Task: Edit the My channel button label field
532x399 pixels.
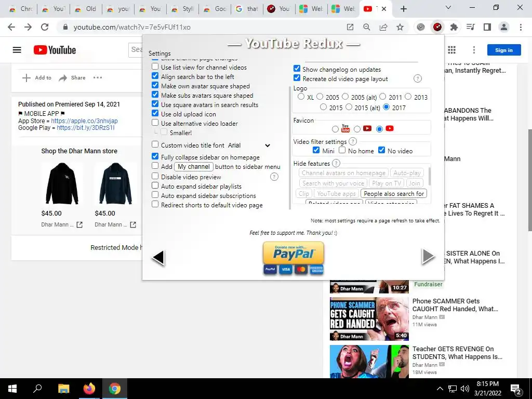Action: 194,167
